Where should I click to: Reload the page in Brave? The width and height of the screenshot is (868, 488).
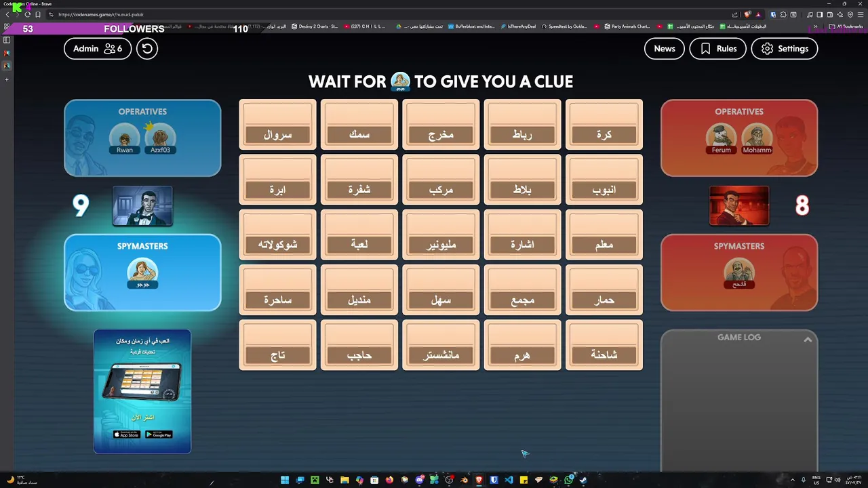(27, 14)
